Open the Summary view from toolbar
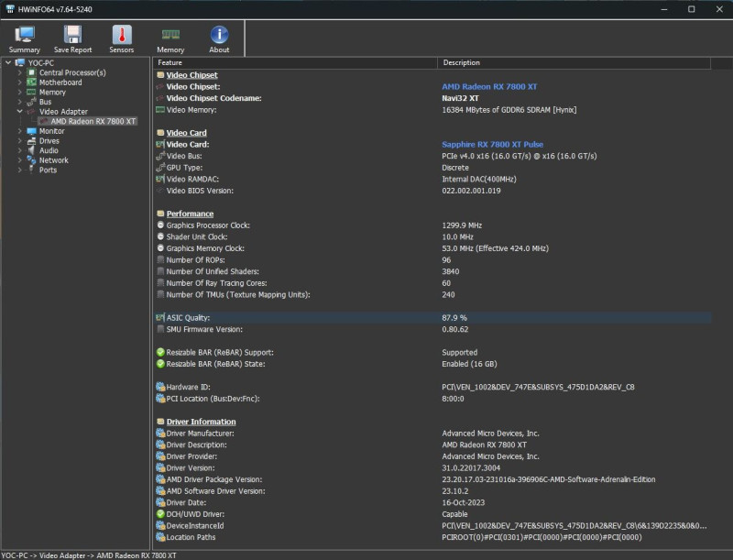This screenshot has height=560, width=733. (25, 39)
